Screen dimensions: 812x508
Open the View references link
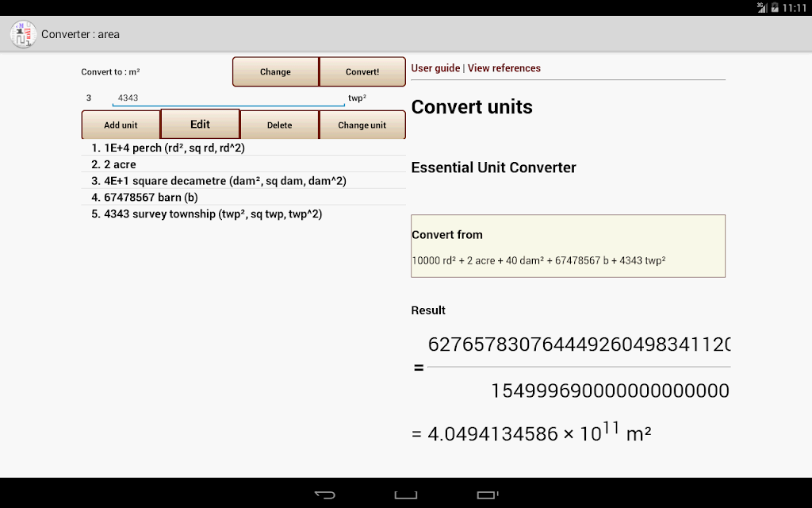coord(504,68)
